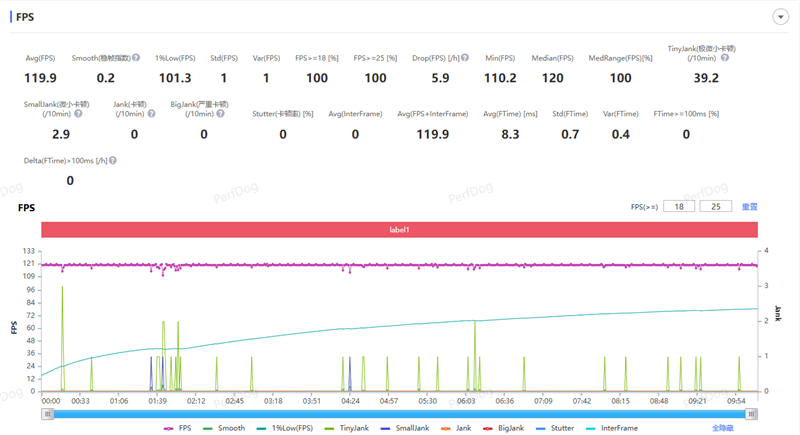Click the FPS threshold field showing 25
800x435 pixels.
(715, 206)
